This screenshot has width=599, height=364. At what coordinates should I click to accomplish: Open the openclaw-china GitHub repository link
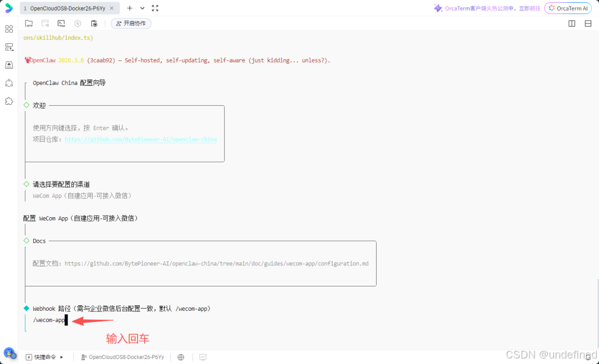pos(140,139)
